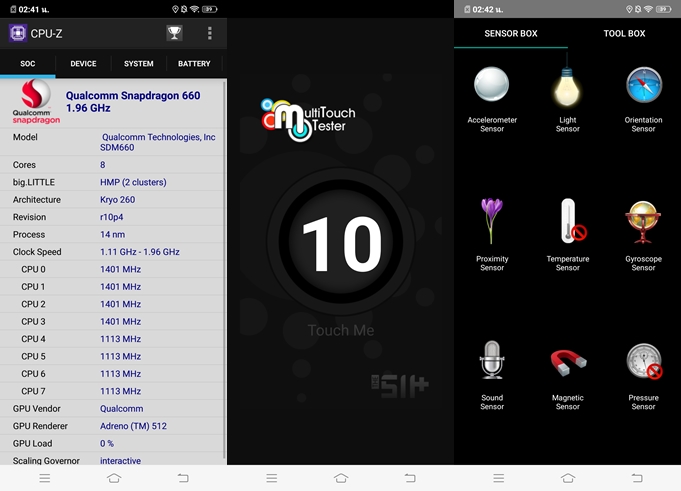This screenshot has width=681, height=491.
Task: Tap the CPU-Z navigation back button
Action: [x=183, y=478]
